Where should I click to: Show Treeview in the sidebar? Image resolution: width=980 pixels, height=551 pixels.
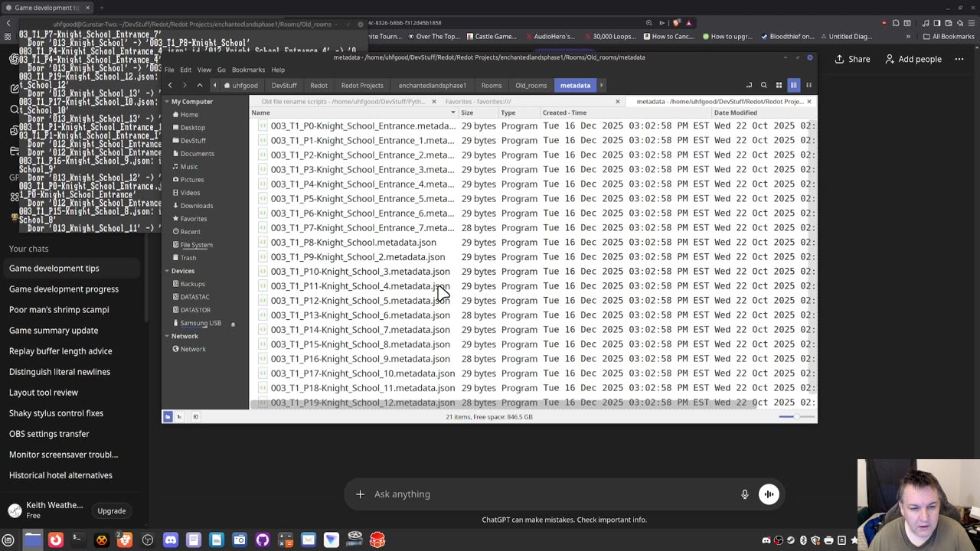pyautogui.click(x=179, y=416)
